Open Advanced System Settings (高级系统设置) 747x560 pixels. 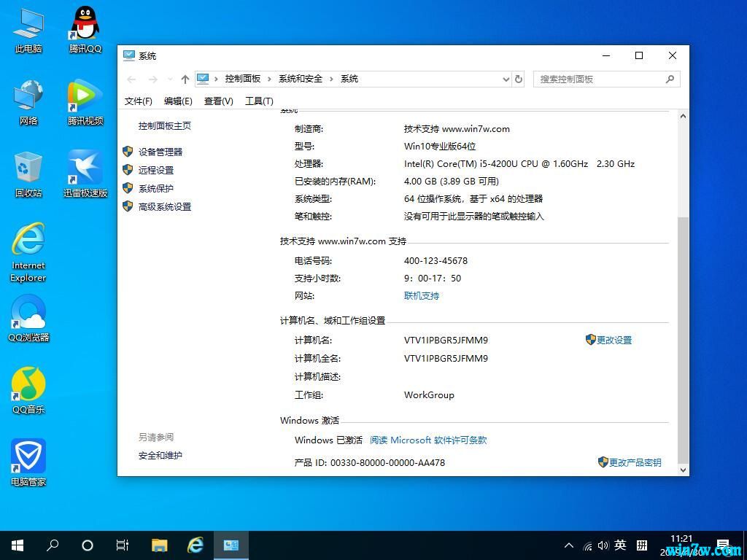pyautogui.click(x=165, y=207)
